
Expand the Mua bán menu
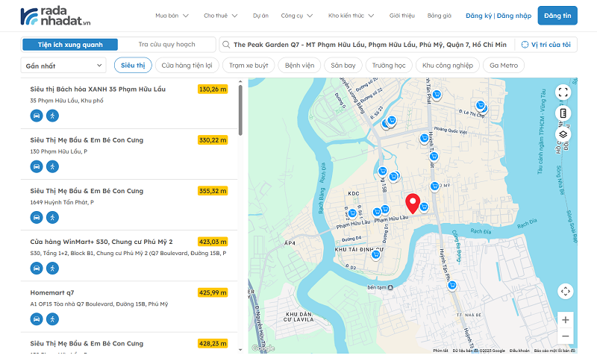tap(172, 16)
